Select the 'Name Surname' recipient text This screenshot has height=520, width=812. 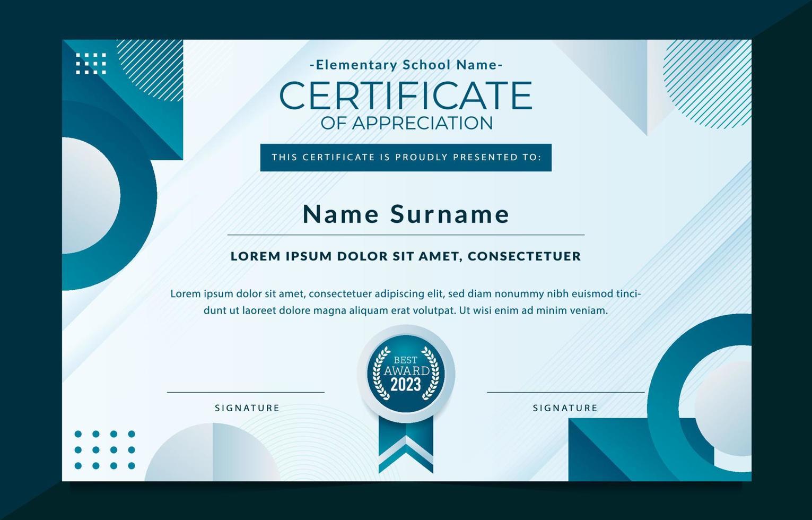(406, 214)
